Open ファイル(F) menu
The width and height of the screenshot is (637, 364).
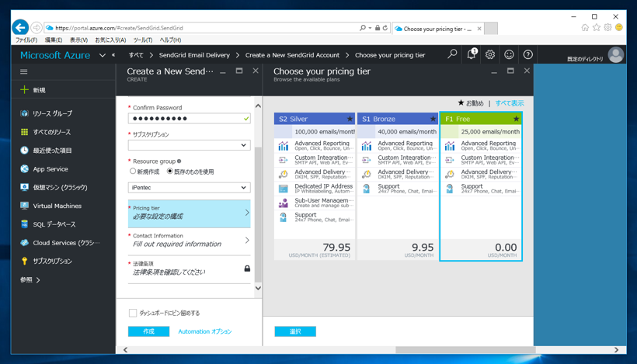tap(26, 40)
